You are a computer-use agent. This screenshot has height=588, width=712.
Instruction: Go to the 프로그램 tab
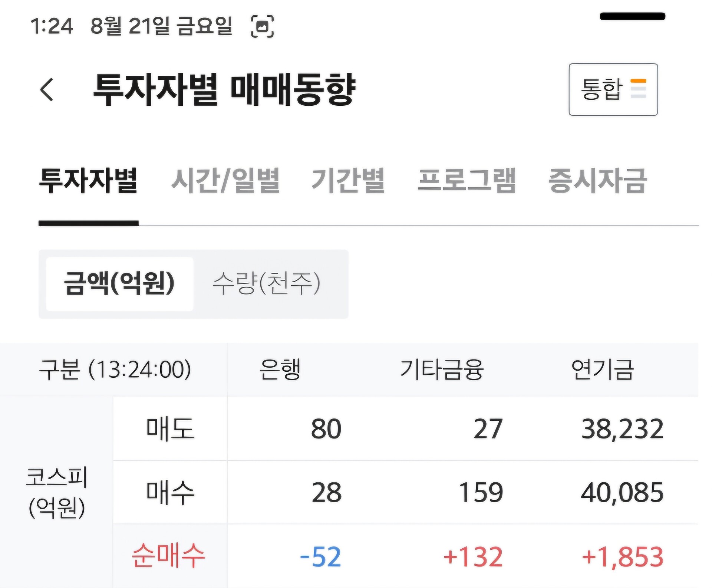click(x=467, y=181)
